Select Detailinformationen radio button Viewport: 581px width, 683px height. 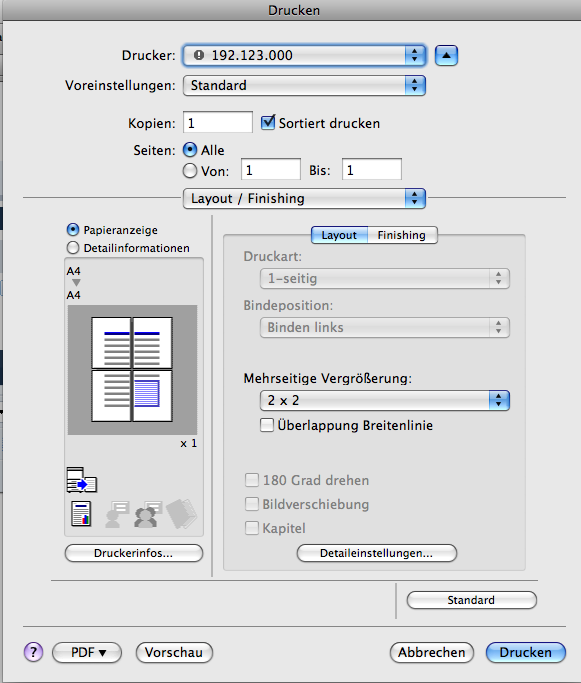(x=73, y=248)
